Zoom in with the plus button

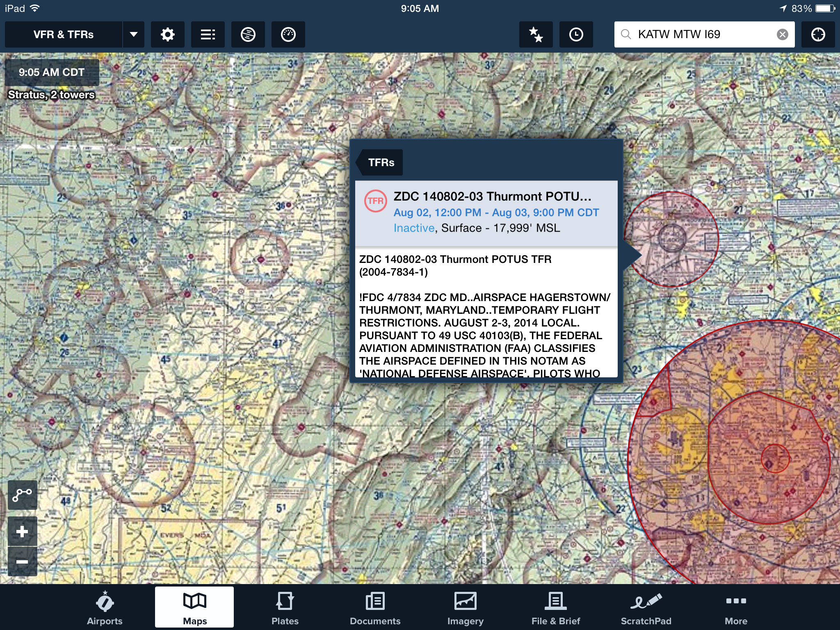[23, 532]
